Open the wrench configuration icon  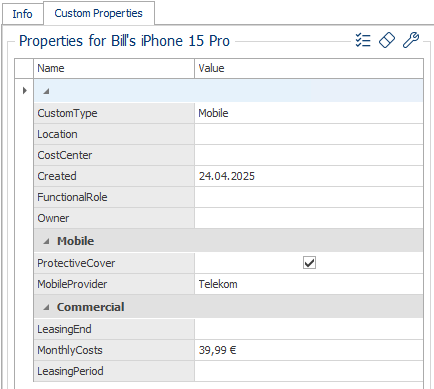(411, 40)
